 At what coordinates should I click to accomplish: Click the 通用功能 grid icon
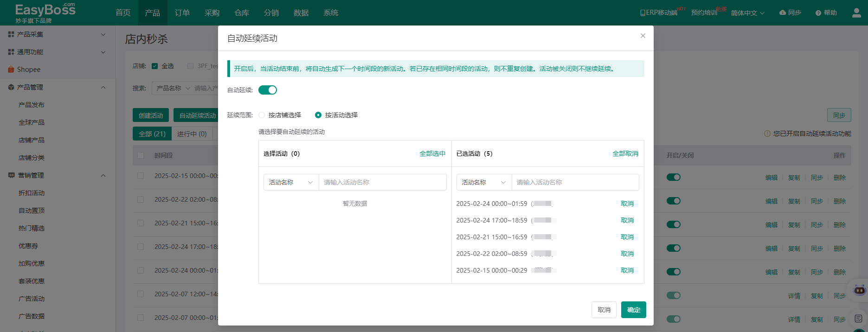pos(11,52)
